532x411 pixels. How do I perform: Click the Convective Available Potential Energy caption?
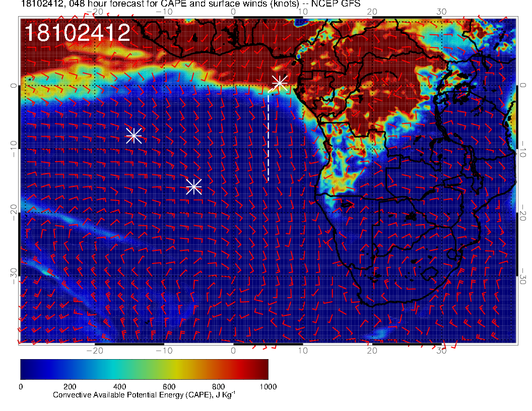click(144, 395)
